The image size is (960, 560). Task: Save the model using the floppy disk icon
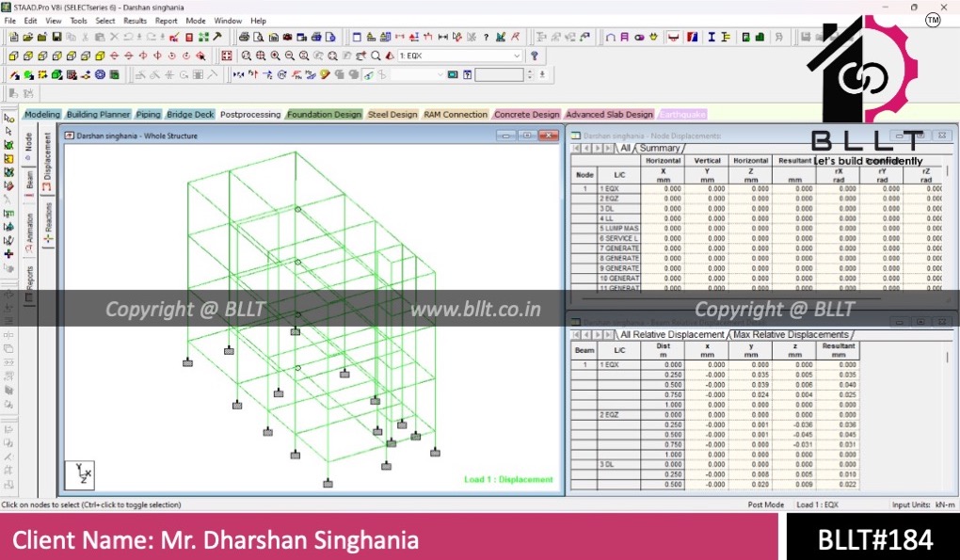click(56, 37)
